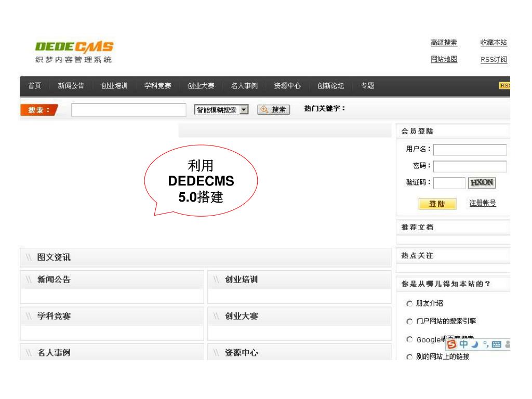Open the 高级搜索 link
Screen dimensions: 532x399
click(x=444, y=43)
